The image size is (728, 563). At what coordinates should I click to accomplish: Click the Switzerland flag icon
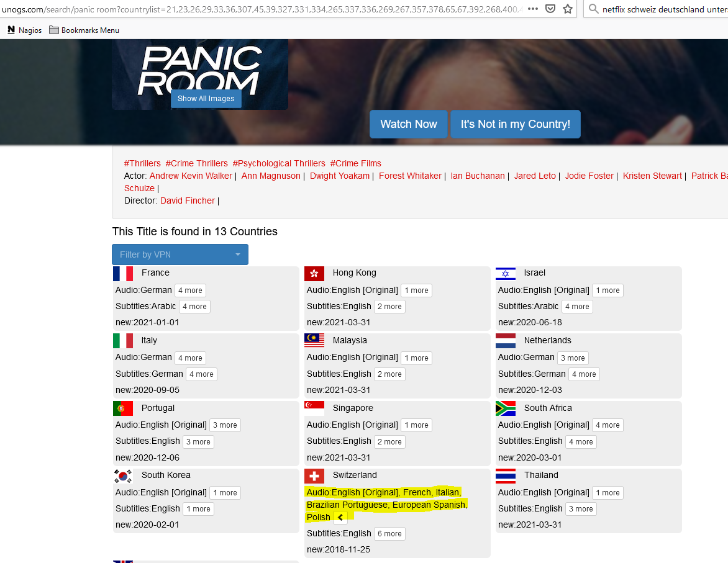(x=314, y=475)
